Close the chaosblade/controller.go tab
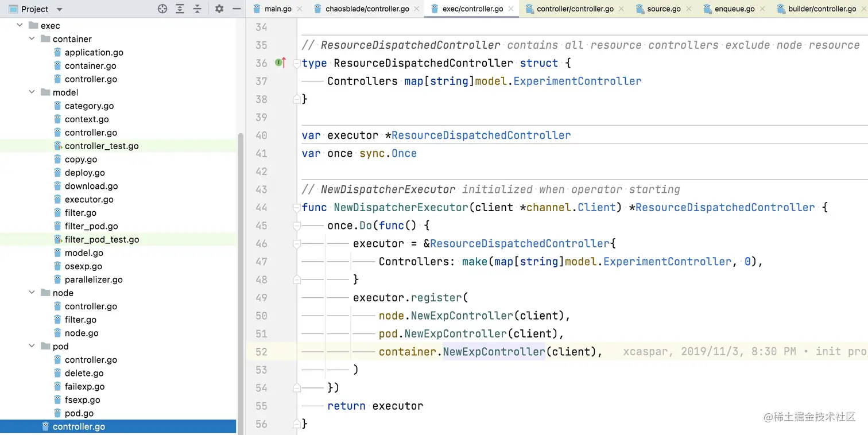868x435 pixels. pyautogui.click(x=417, y=9)
